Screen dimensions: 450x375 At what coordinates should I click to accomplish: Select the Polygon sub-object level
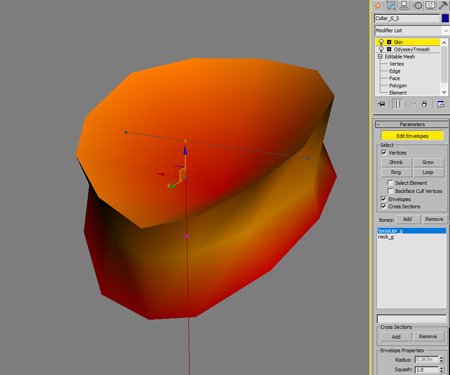tap(398, 85)
